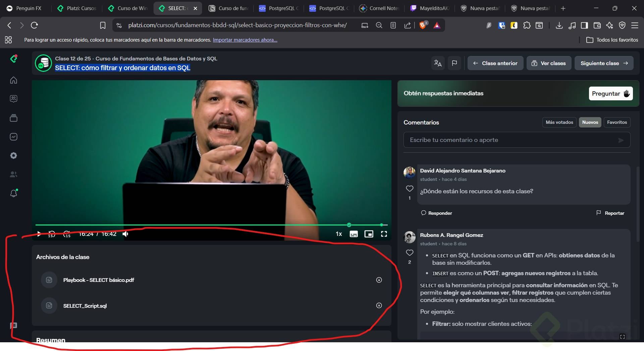The image size is (644, 351).
Task: Click Importar marcadores ahora link
Action: tap(245, 40)
